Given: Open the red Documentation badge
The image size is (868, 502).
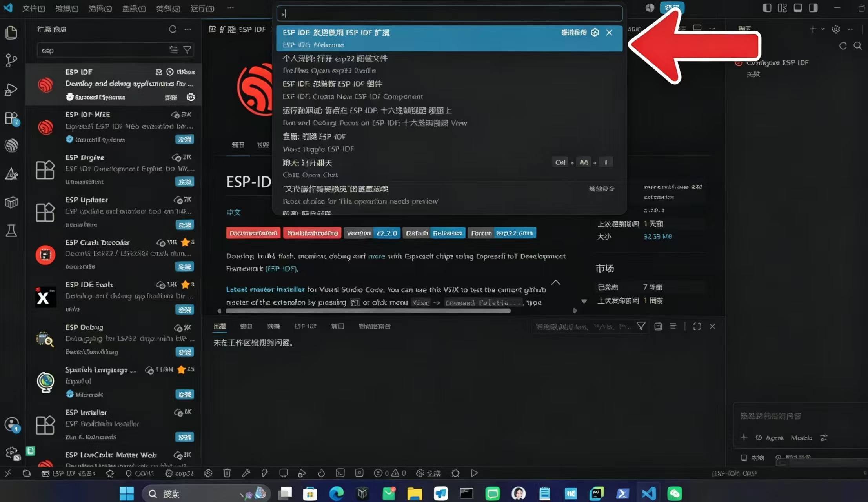Looking at the screenshot, I should (x=253, y=233).
